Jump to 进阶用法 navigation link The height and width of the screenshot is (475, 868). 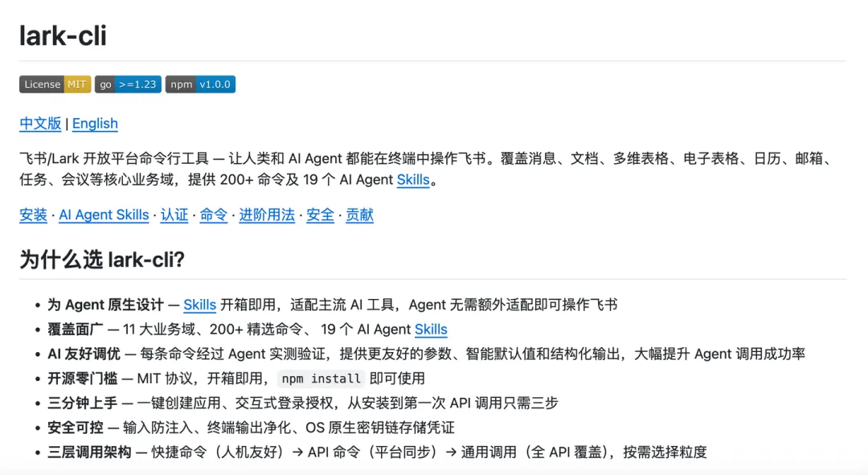tap(267, 215)
